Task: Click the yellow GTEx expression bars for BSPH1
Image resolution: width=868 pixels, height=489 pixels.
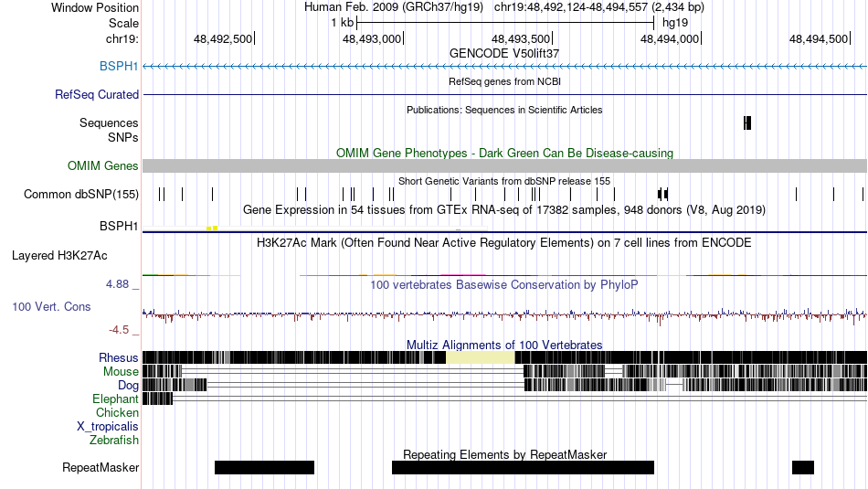Action: [212, 229]
